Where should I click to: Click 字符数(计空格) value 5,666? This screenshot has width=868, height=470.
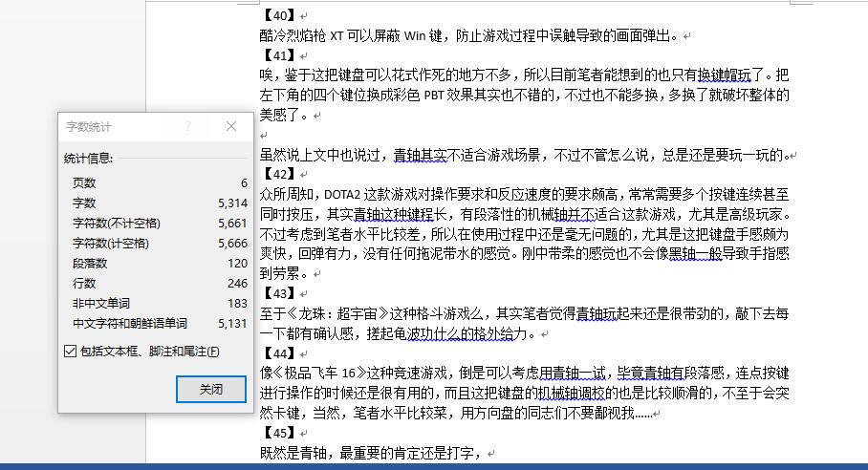(x=232, y=244)
